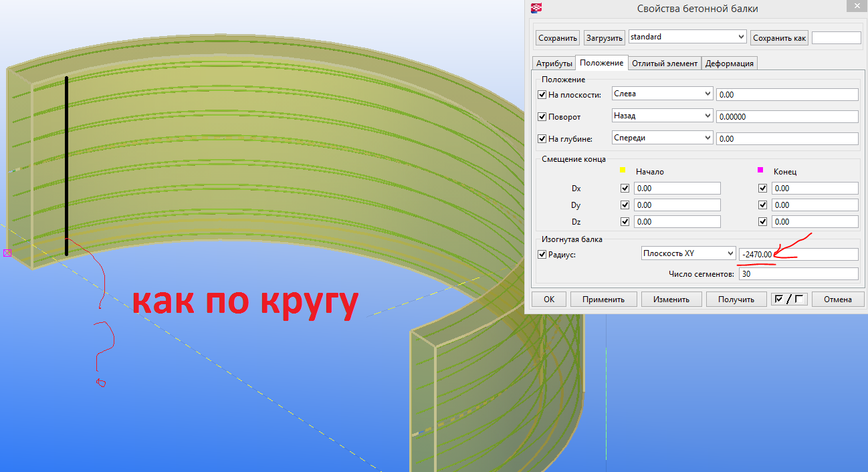Click the Сохранить как button
868x472 pixels.
pyautogui.click(x=779, y=38)
